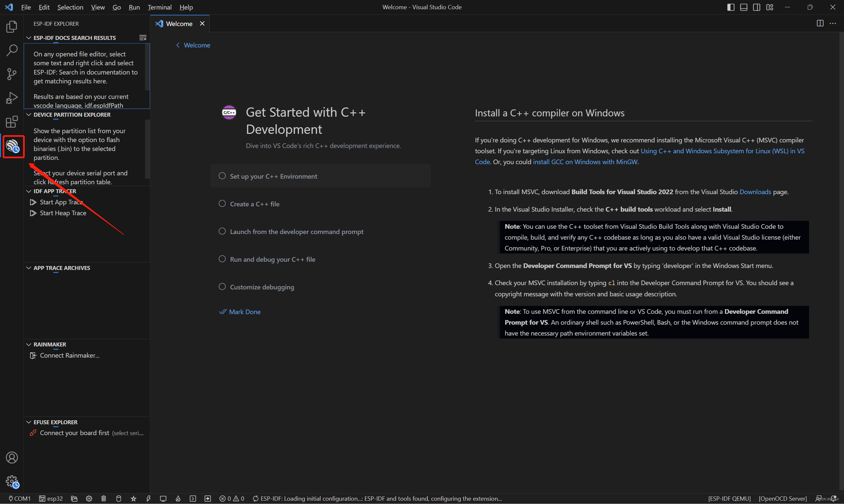
Task: Open the Edit menu
Action: [x=44, y=7]
